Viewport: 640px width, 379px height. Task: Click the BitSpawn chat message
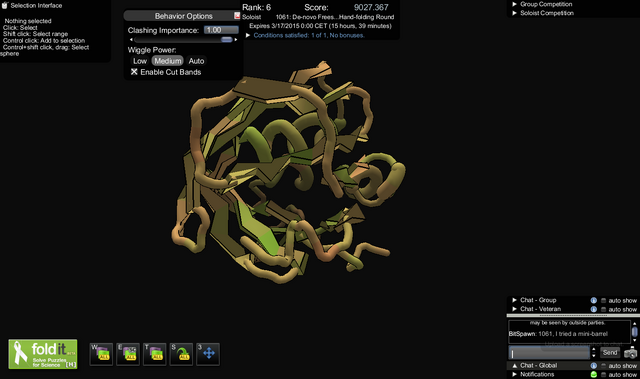click(x=558, y=334)
